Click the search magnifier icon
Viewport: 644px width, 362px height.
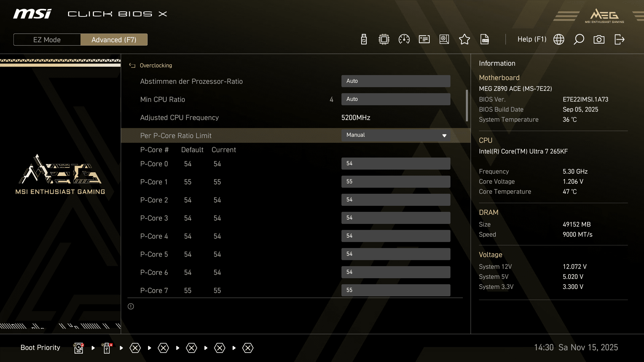579,40
